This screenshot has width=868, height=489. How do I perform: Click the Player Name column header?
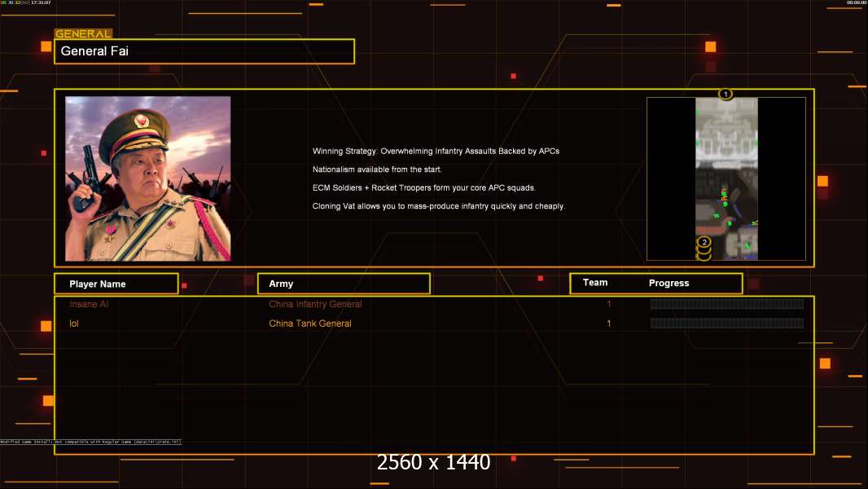point(116,284)
